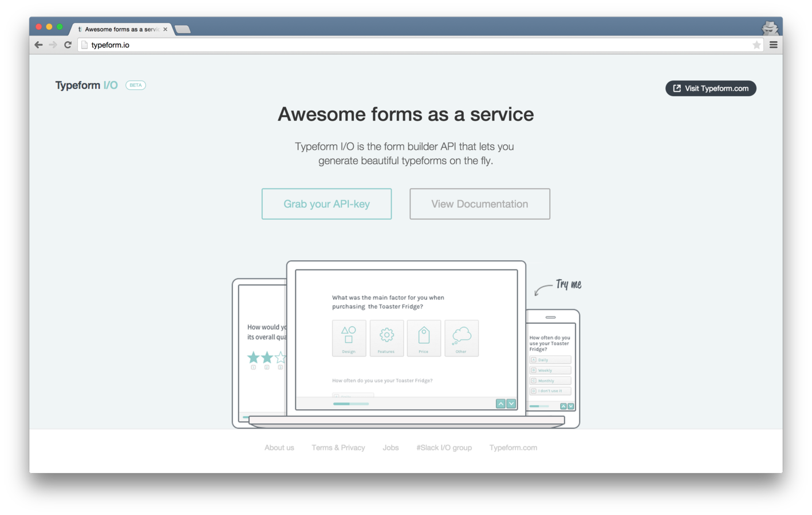This screenshot has width=812, height=515.
Task: Click the laptop form progress bar
Action: [351, 404]
